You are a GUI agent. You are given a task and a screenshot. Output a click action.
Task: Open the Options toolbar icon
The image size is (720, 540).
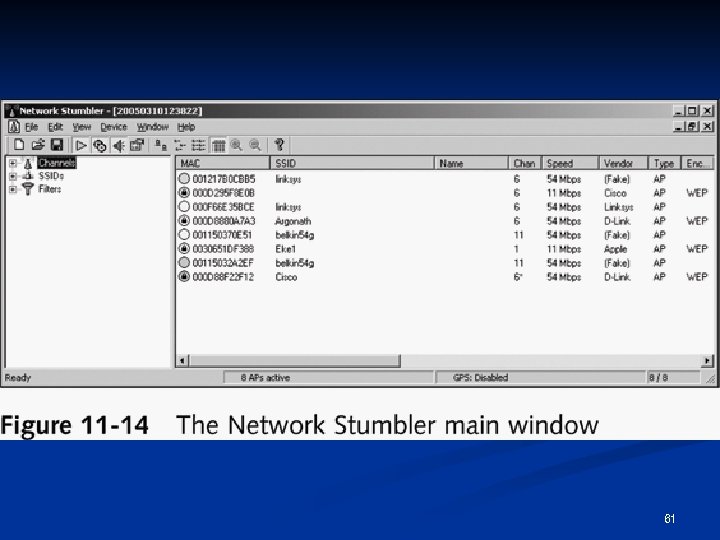pos(137,146)
